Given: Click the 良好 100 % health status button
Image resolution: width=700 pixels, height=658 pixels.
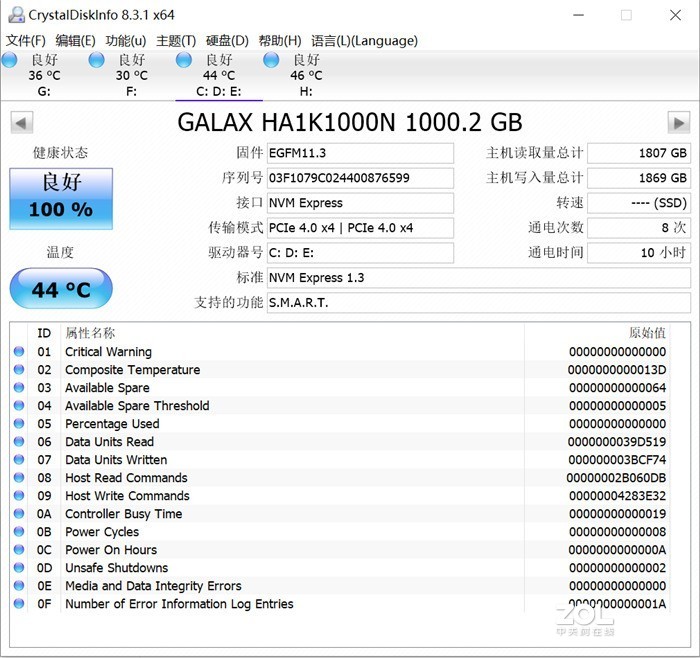Looking at the screenshot, I should point(61,199).
